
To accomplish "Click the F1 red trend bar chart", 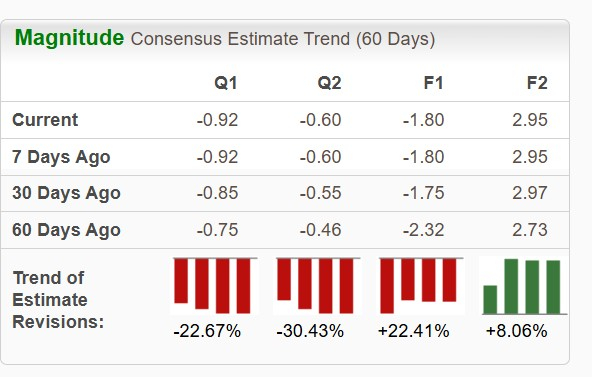I will coord(421,286).
